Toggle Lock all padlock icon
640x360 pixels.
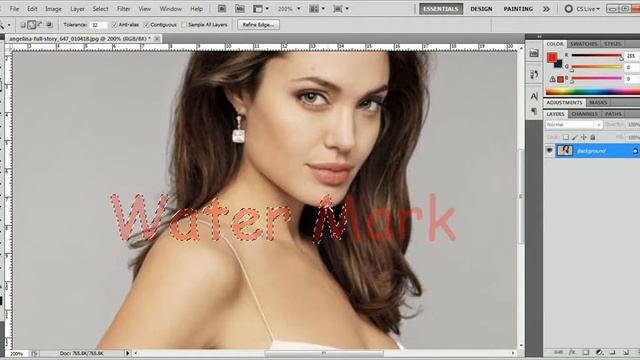pyautogui.click(x=593, y=138)
